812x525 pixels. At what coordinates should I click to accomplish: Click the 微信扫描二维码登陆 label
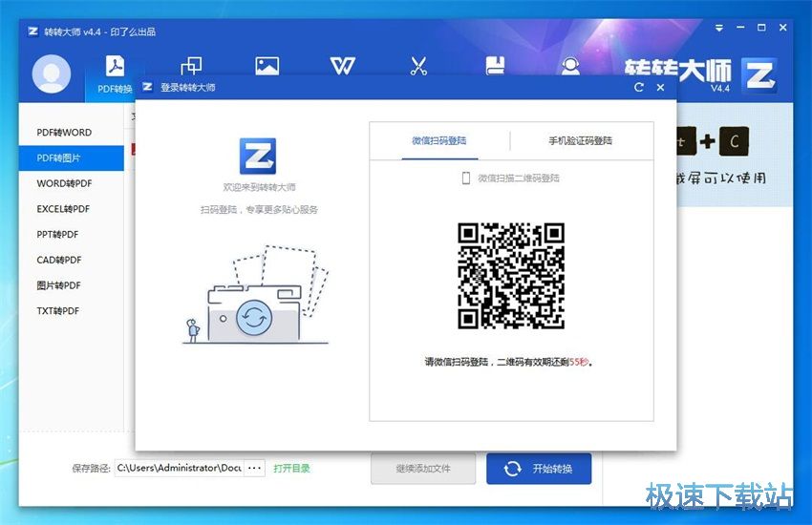(519, 178)
